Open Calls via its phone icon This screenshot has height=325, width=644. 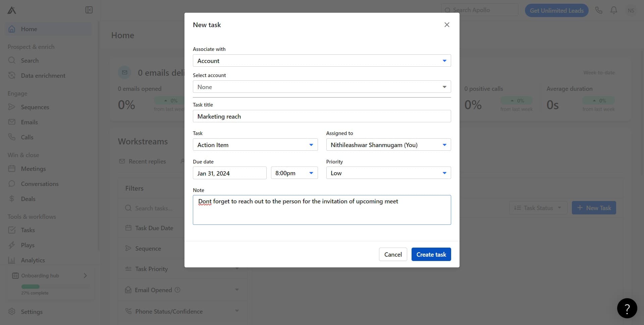12,137
